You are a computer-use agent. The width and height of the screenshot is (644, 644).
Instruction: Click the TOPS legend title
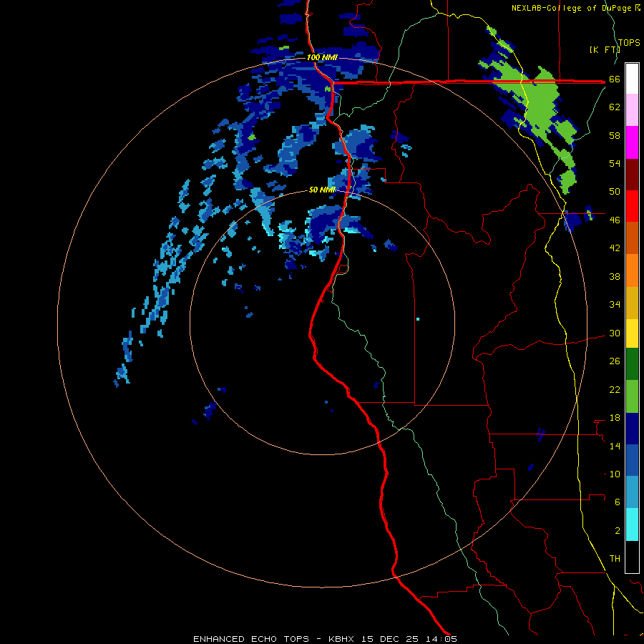point(629,42)
